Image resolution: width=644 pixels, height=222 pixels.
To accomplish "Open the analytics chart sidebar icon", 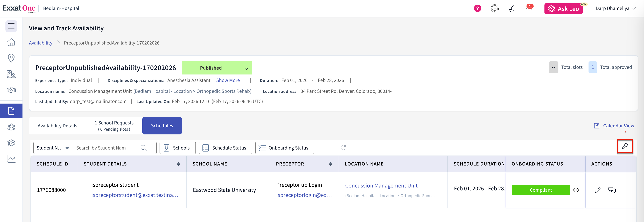I will pyautogui.click(x=11, y=159).
